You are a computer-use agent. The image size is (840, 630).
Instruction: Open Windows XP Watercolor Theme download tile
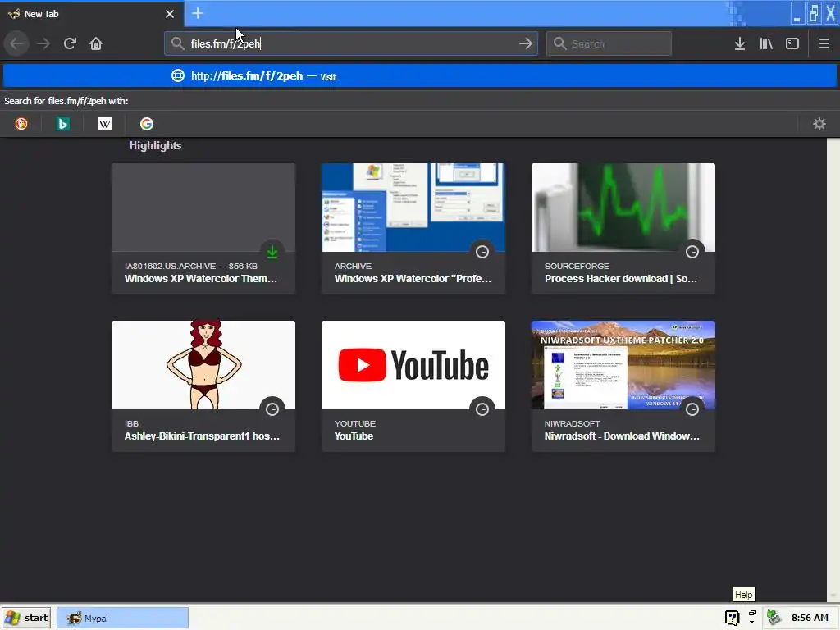point(203,229)
